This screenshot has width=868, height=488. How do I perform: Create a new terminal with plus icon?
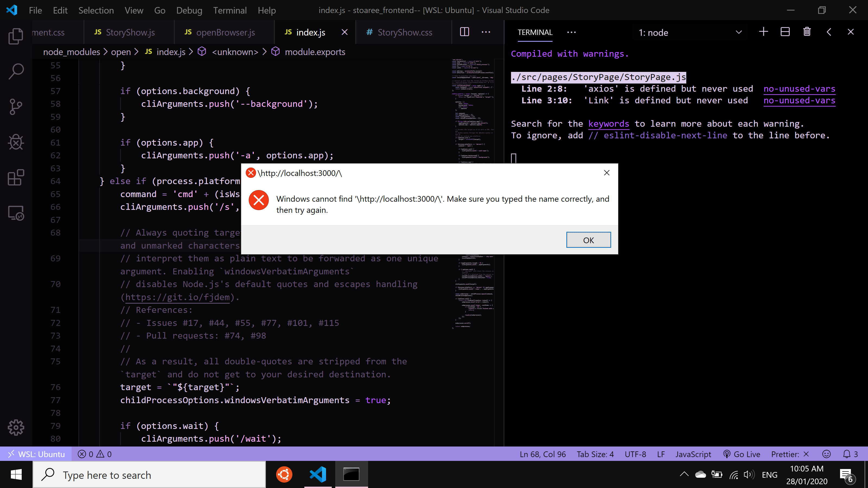(764, 32)
